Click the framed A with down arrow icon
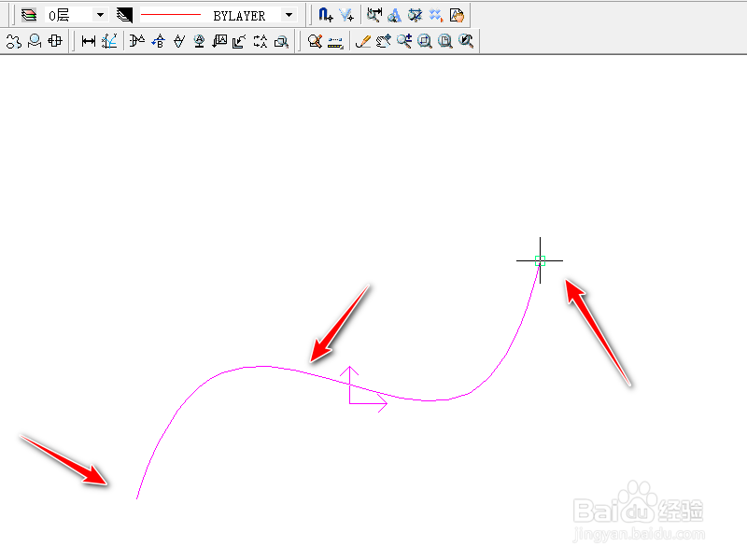 (x=219, y=41)
